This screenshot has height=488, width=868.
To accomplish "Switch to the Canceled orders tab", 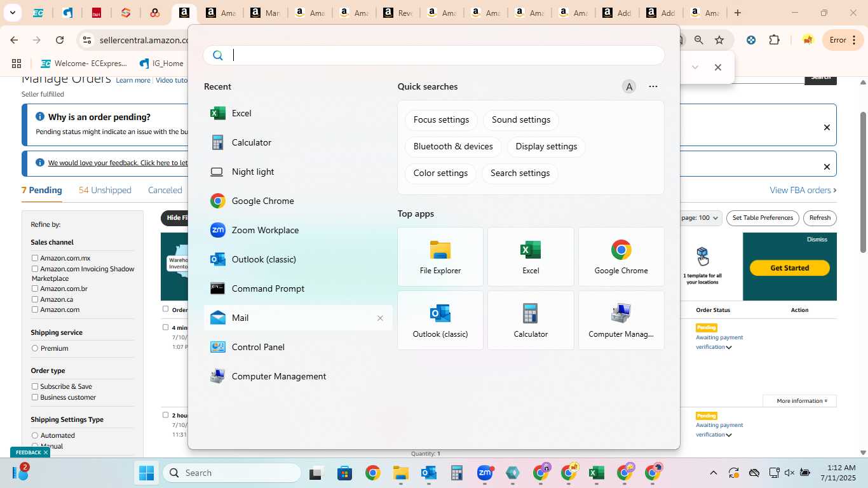I will (x=165, y=190).
